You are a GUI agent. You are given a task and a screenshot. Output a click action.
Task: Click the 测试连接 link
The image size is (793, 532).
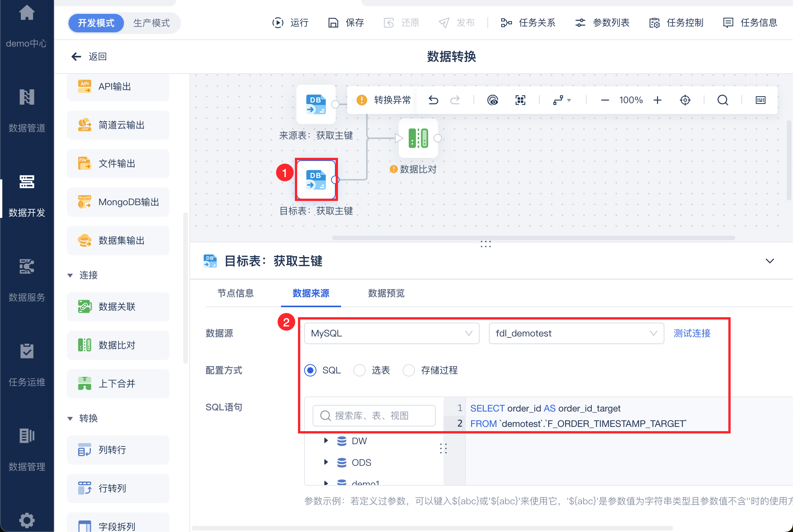pos(692,333)
